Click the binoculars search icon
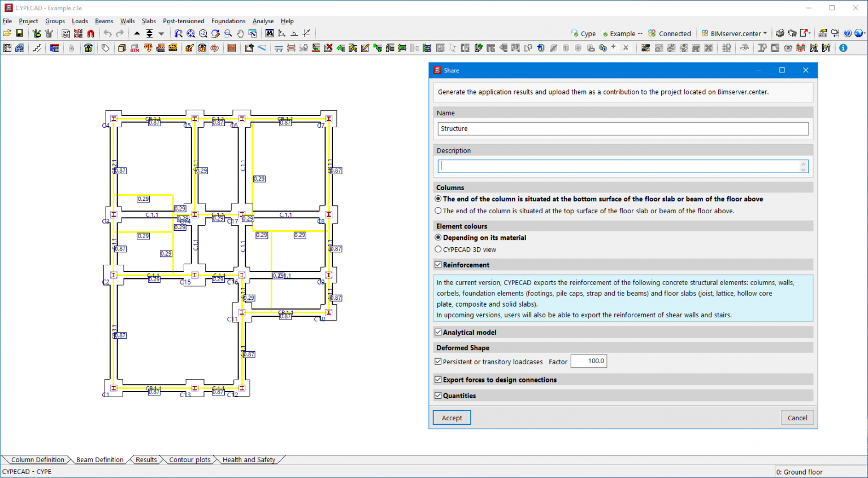The width and height of the screenshot is (868, 478). [x=270, y=33]
